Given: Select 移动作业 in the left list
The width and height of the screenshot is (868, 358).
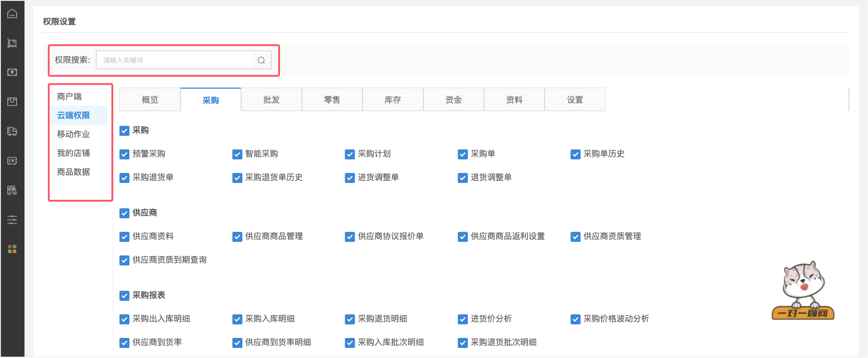Looking at the screenshot, I should [73, 134].
